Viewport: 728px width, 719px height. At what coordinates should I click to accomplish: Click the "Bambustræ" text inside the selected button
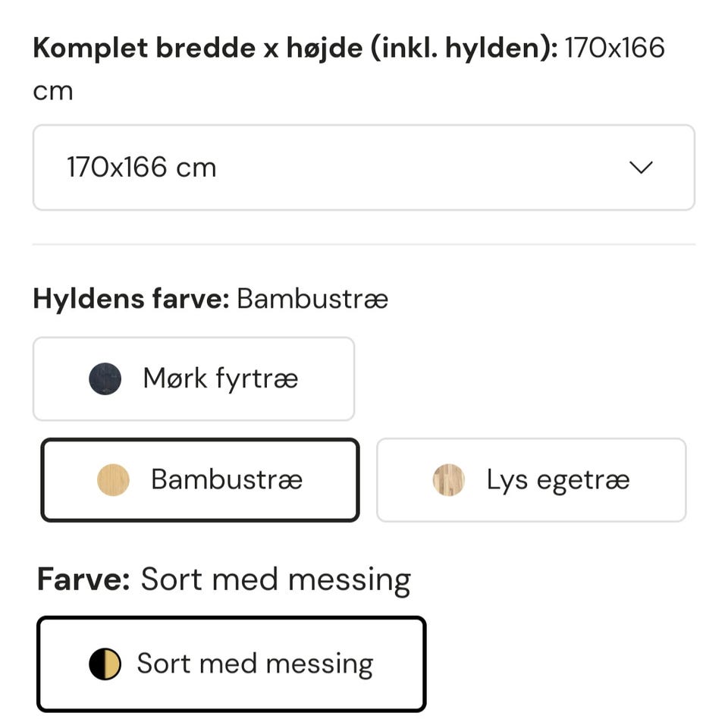click(227, 480)
